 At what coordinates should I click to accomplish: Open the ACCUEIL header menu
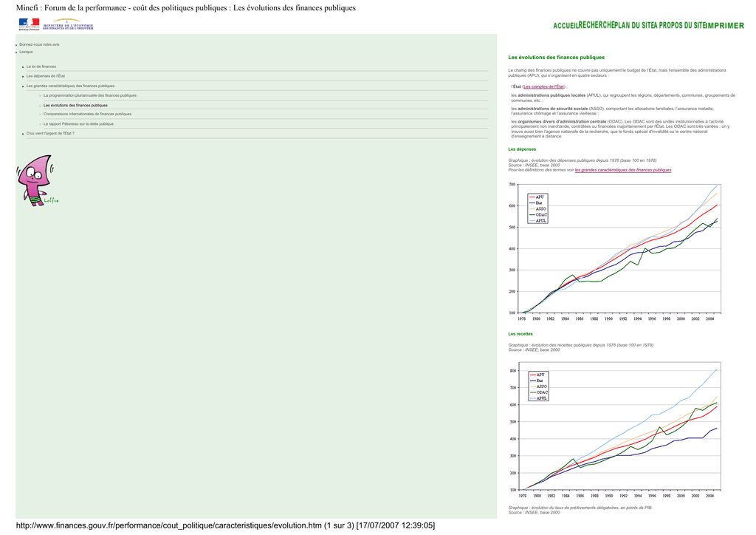click(x=566, y=26)
